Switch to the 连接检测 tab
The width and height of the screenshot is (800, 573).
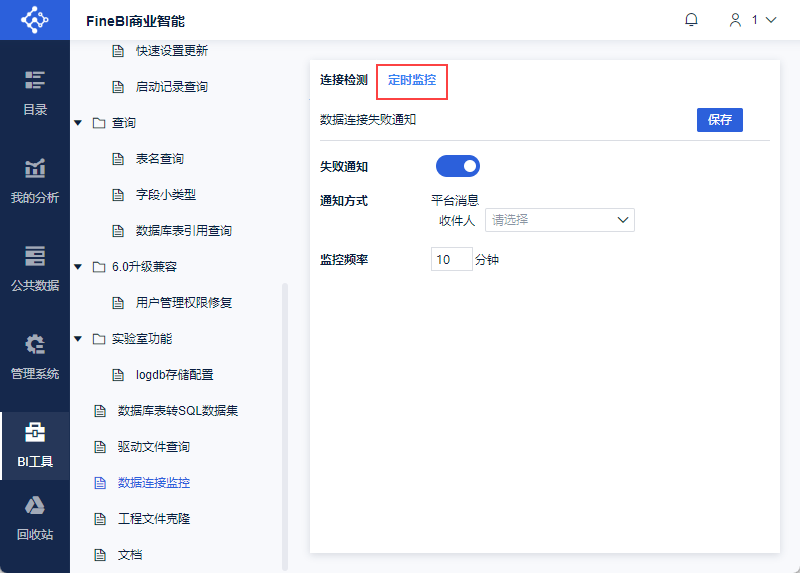(343, 80)
